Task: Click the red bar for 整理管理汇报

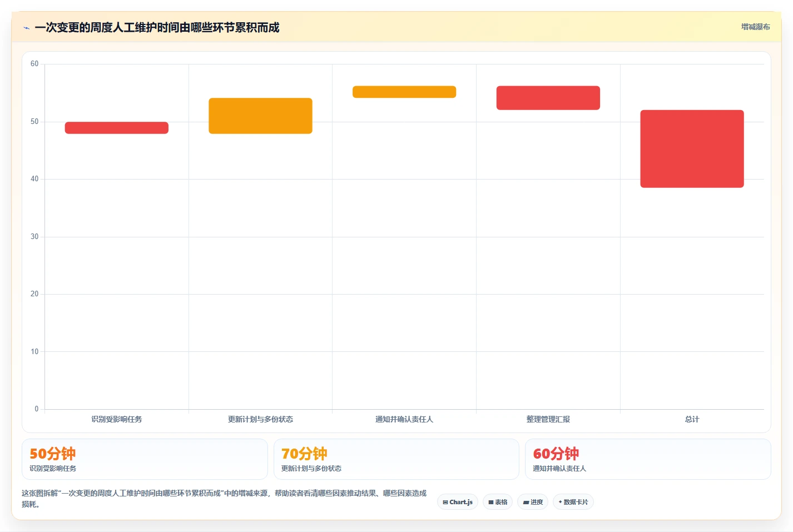Action: (548, 98)
